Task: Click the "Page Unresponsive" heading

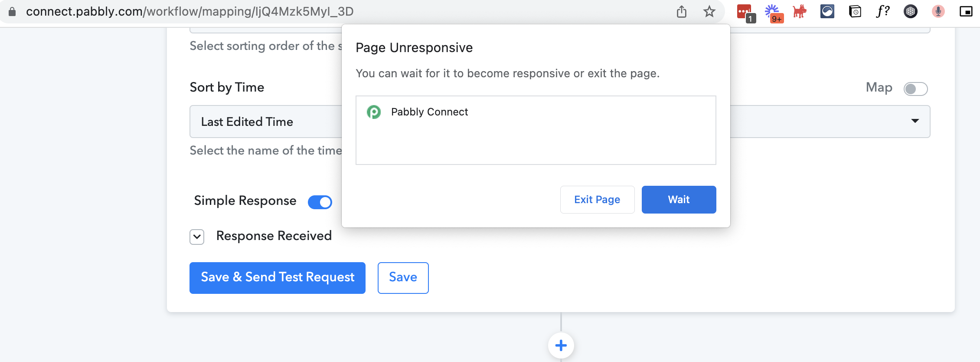Action: (x=414, y=47)
